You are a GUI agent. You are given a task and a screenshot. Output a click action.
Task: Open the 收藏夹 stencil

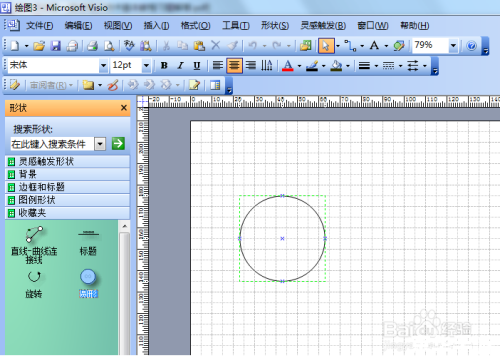(x=68, y=213)
